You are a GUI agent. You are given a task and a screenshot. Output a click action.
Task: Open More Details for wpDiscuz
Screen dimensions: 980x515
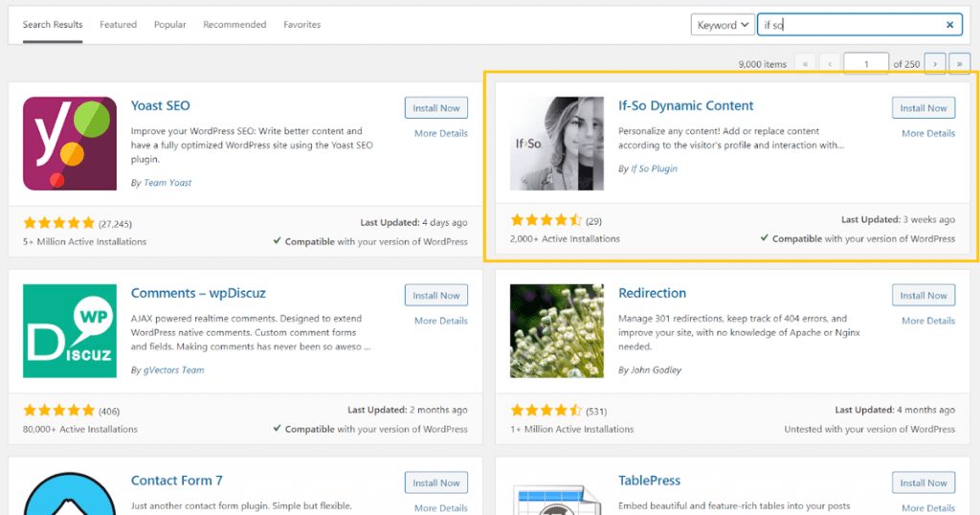(x=440, y=321)
